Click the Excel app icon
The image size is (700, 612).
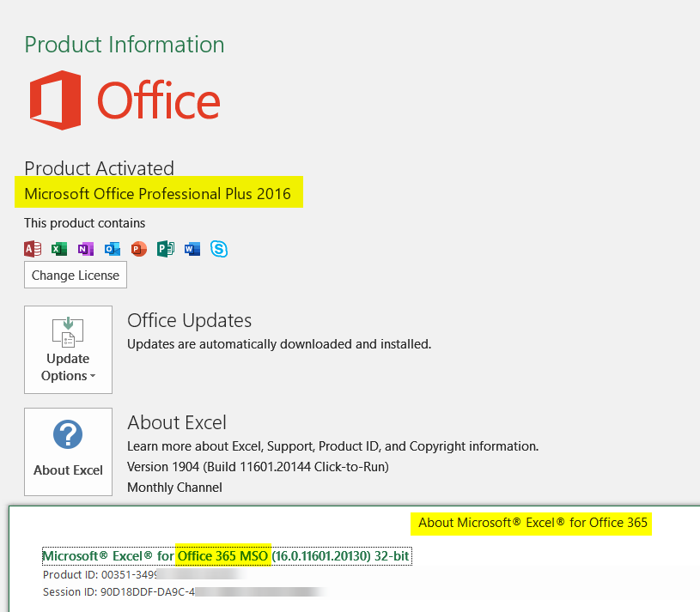(59, 248)
